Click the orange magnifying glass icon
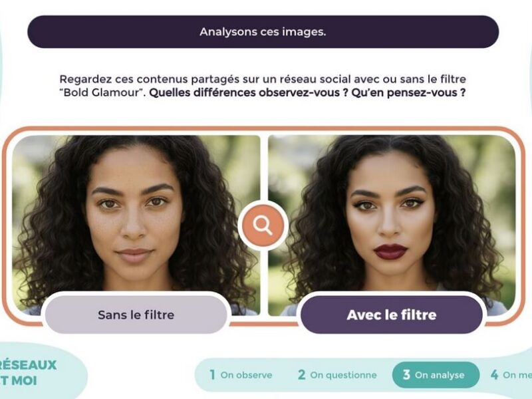532x399 pixels. tap(263, 226)
